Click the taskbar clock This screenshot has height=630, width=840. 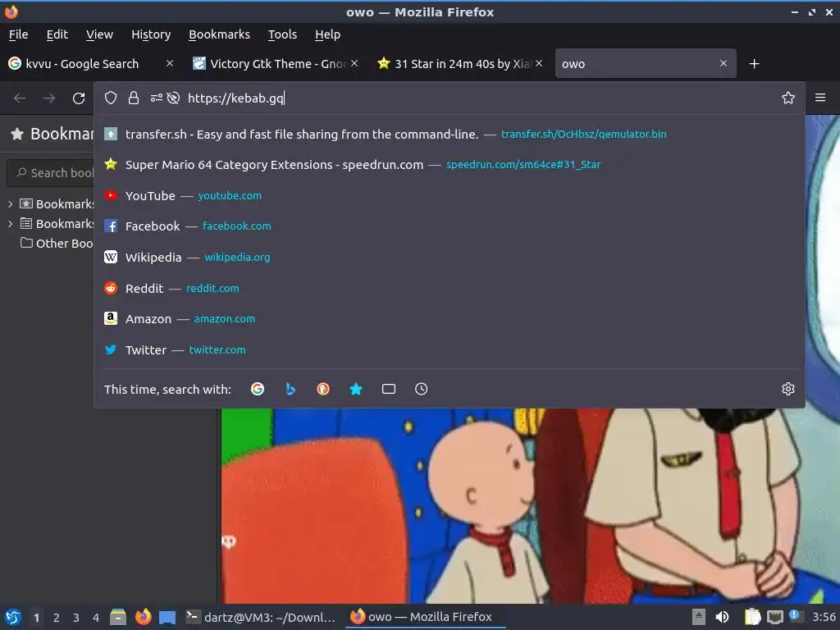(x=824, y=617)
